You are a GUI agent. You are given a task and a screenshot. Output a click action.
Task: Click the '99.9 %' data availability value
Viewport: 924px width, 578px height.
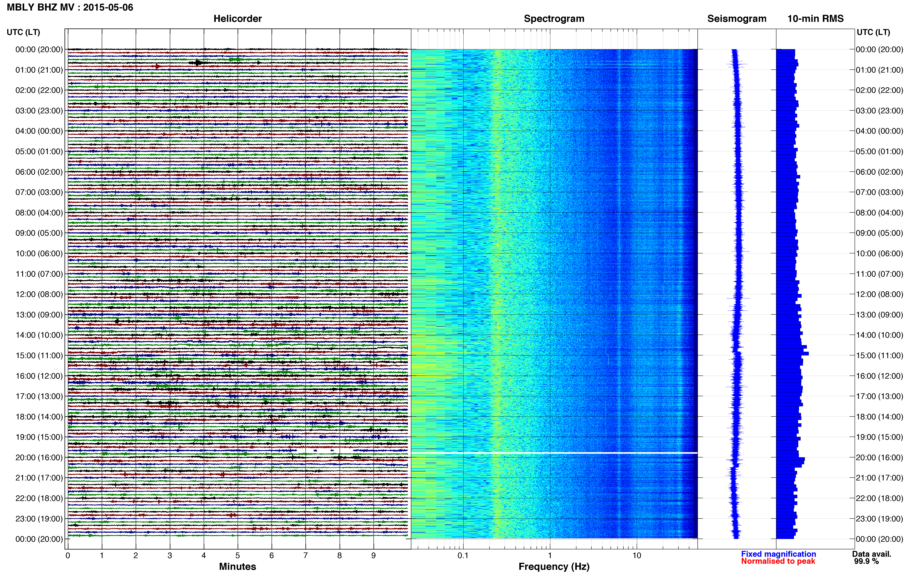pos(867,561)
